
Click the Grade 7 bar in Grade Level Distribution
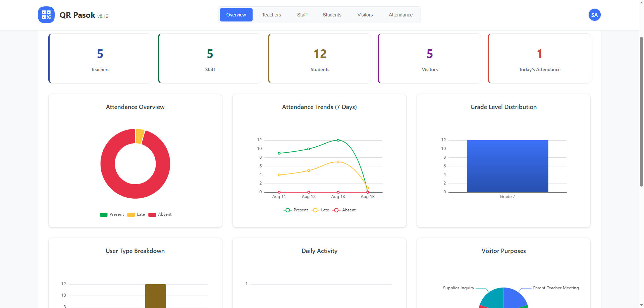click(507, 166)
